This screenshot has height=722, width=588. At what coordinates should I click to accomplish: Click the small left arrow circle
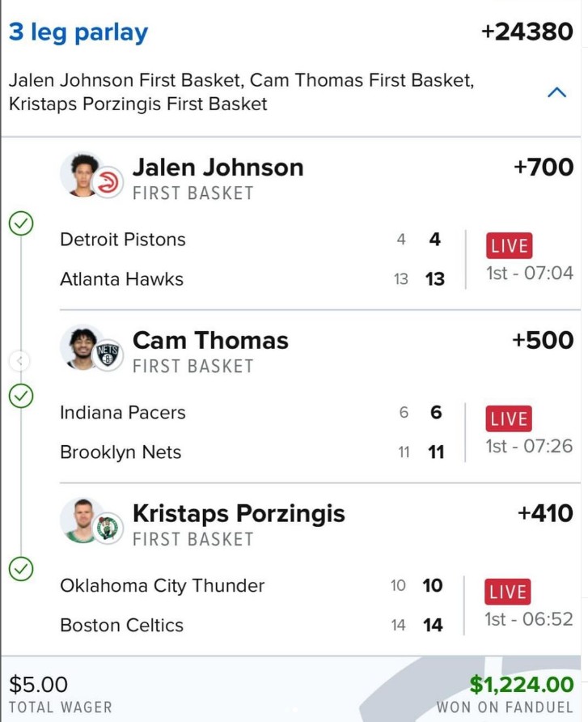[21, 360]
